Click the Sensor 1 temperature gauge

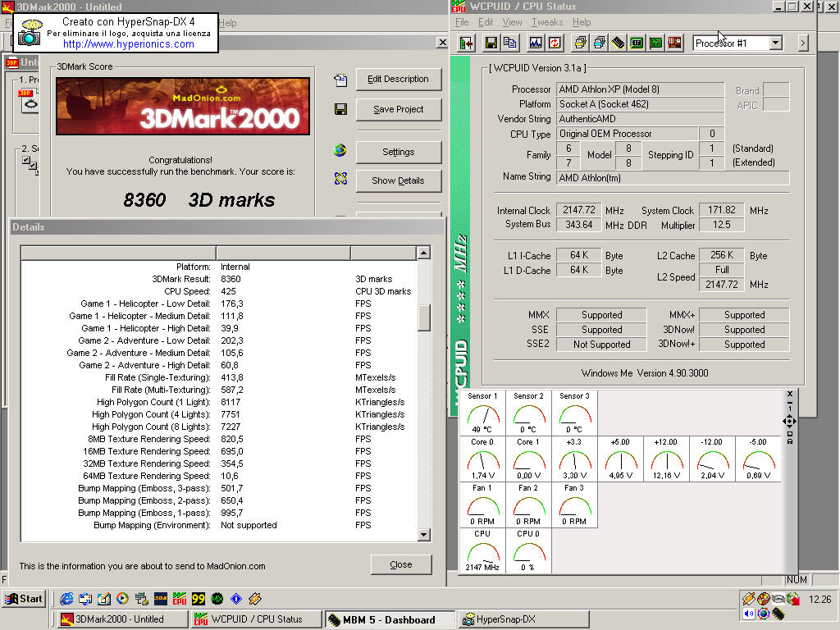482,413
